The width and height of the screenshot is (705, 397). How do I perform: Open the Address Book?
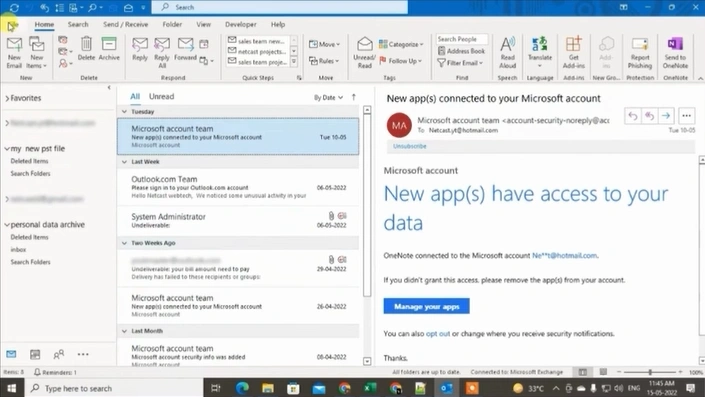click(461, 51)
